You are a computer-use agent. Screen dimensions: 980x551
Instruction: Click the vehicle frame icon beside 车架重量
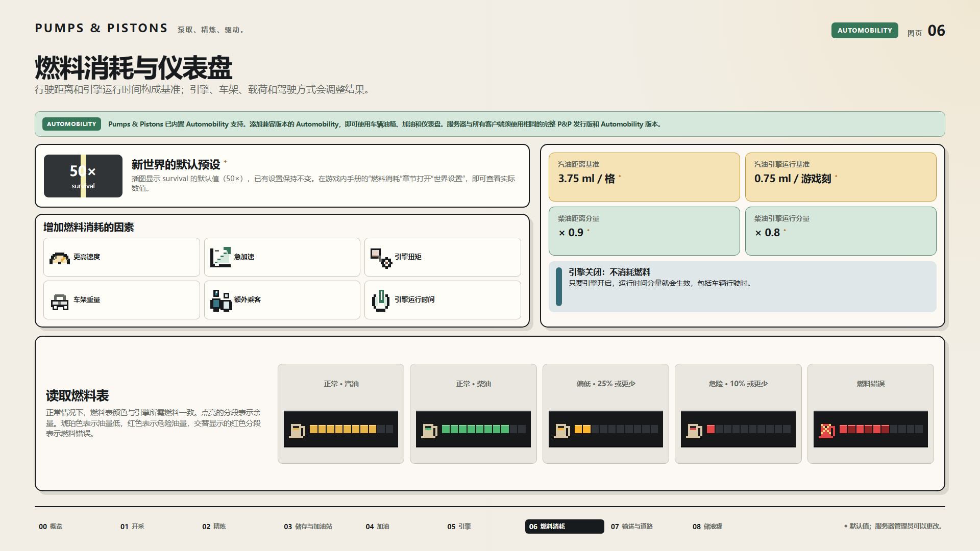pos(60,302)
